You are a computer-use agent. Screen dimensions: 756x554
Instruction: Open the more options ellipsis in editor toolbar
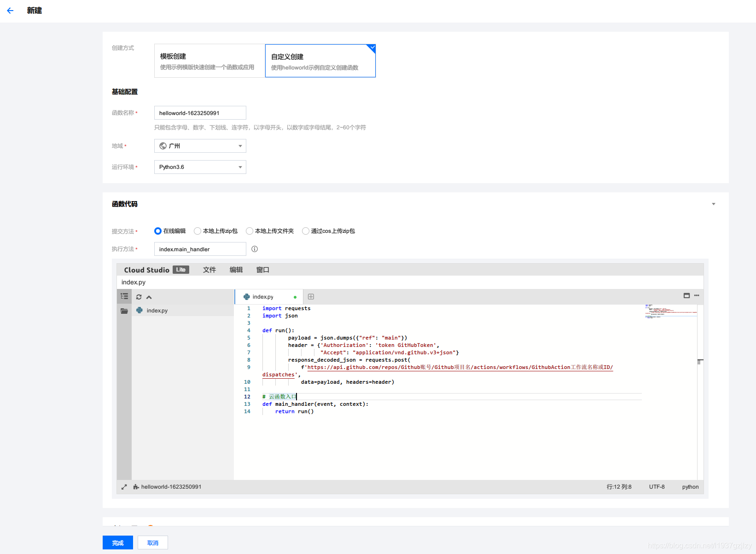(697, 296)
